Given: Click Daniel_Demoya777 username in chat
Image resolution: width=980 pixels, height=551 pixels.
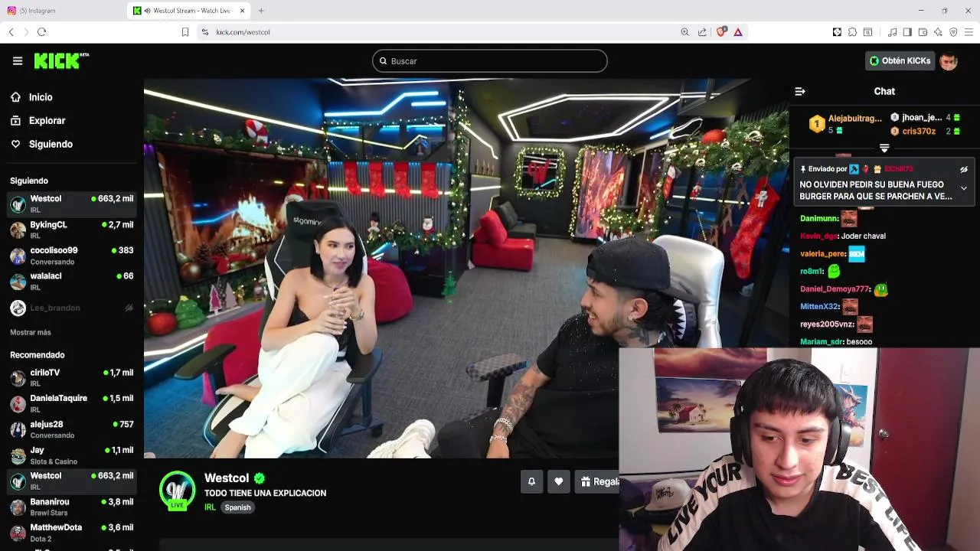Looking at the screenshot, I should click(x=835, y=289).
